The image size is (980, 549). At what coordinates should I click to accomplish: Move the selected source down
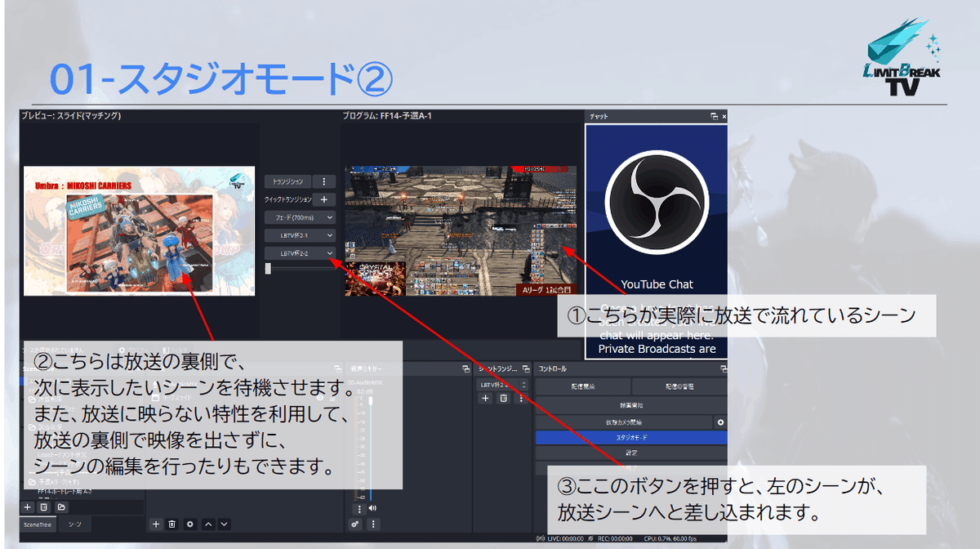click(224, 524)
